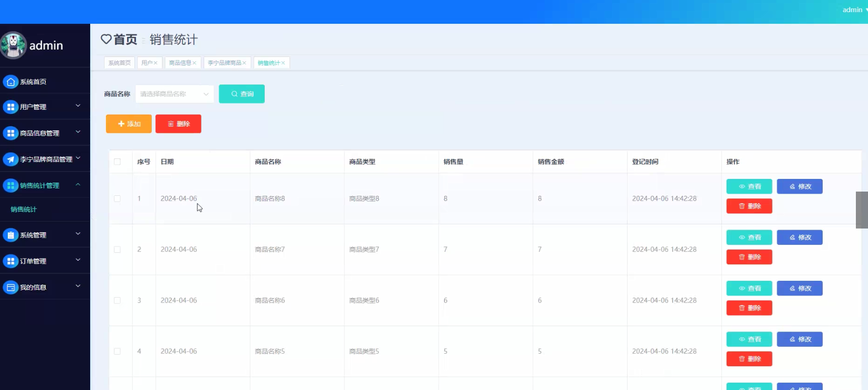Check the checkbox for row 3 商品名称6
Viewport: 868px width, 390px height.
tap(117, 300)
